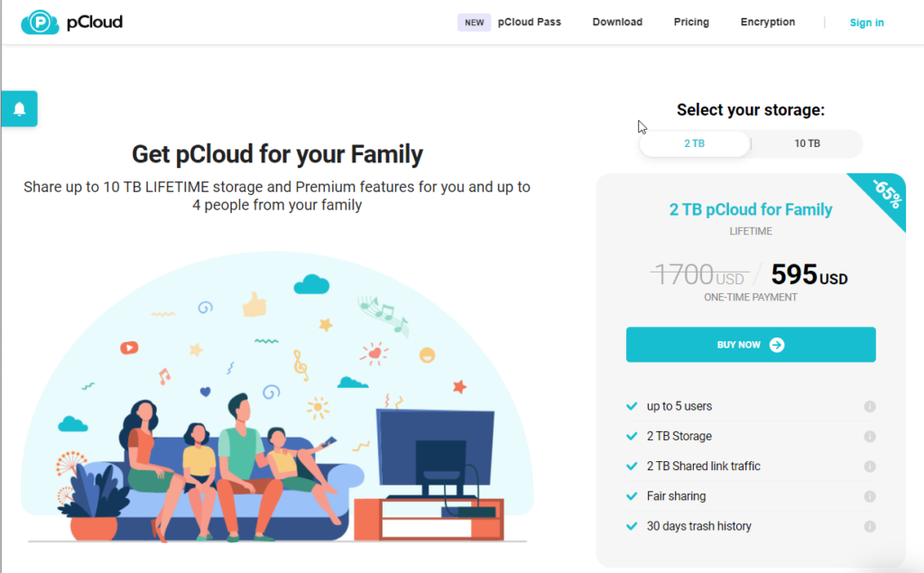Screen dimensions: 924x573
Task: Click the -65% discount corner badge
Action: click(885, 195)
